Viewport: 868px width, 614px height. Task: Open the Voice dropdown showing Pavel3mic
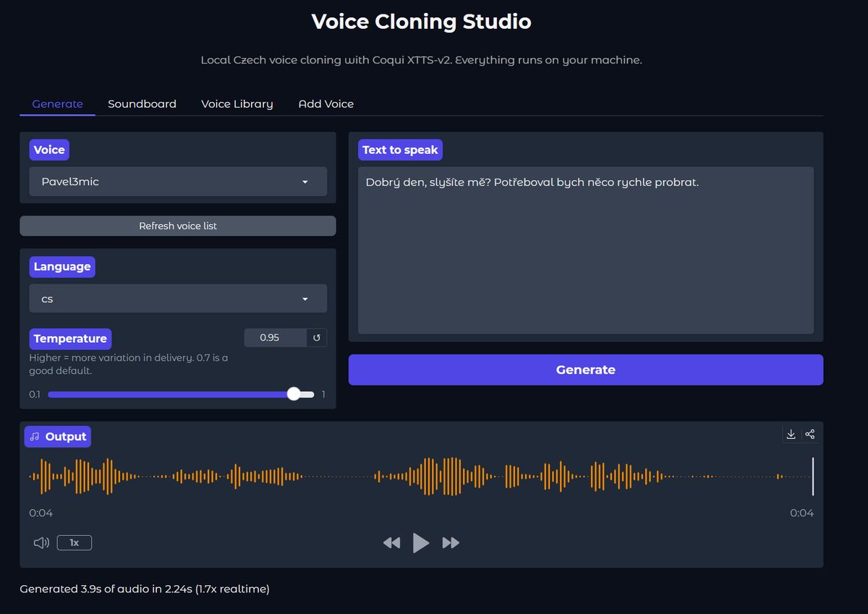[178, 182]
